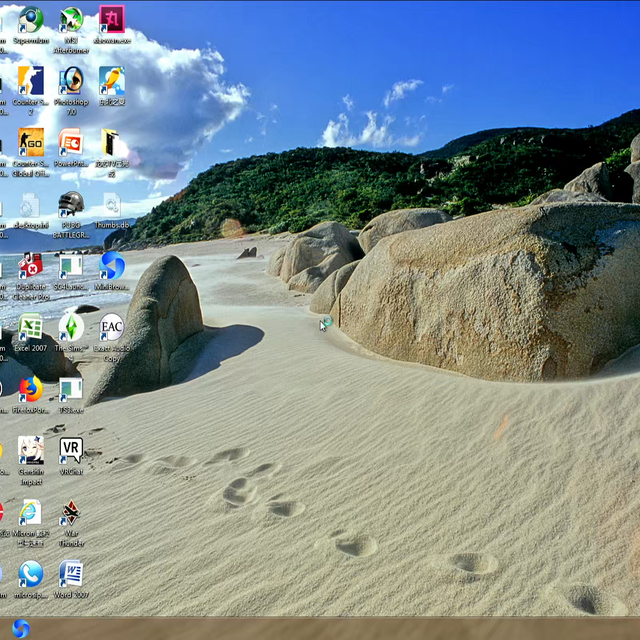The height and width of the screenshot is (640, 640).
Task: Launch the MiniBrowser desktop shortcut
Action: (111, 265)
